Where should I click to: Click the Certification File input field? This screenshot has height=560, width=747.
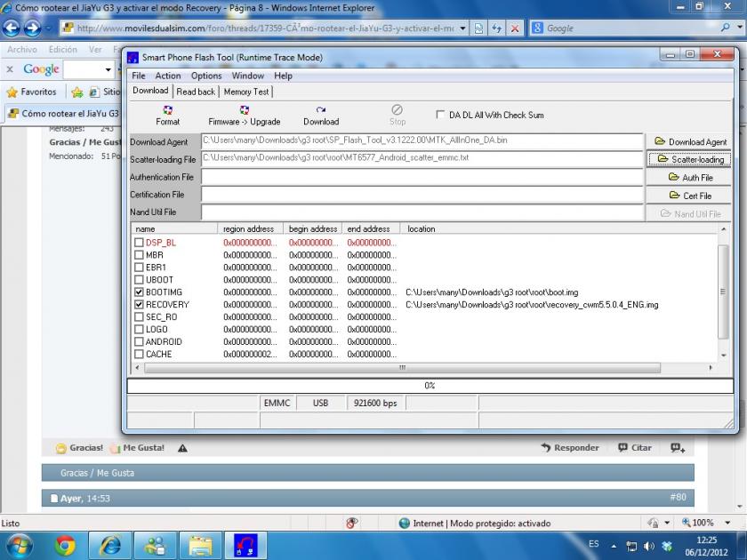tap(422, 195)
